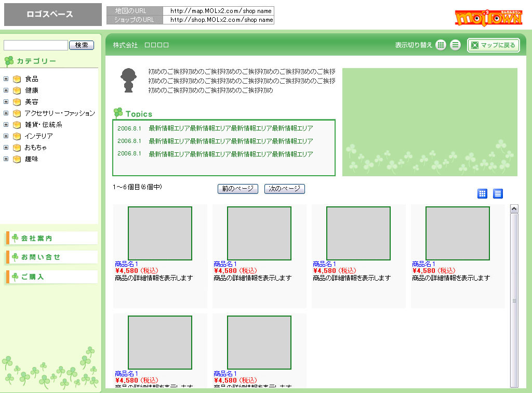The width and height of the screenshot is (532, 393).
Task: Go to 次のページ
Action: 285,189
